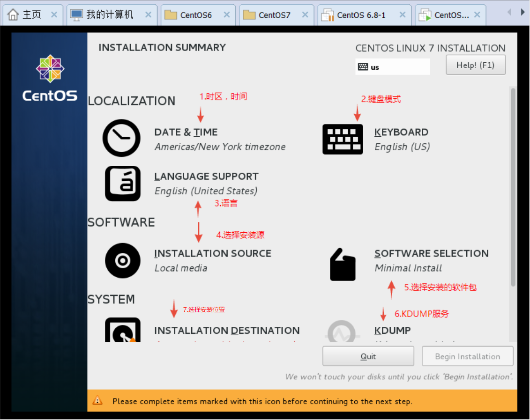The image size is (530, 420).
Task: Close the CentOS6 tab
Action: click(227, 15)
